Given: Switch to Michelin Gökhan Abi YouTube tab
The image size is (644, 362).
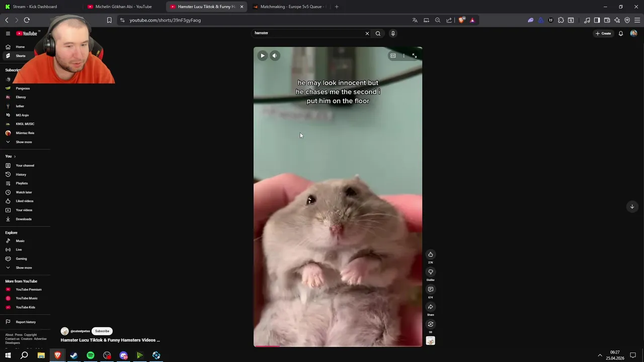Looking at the screenshot, I should pos(124,7).
